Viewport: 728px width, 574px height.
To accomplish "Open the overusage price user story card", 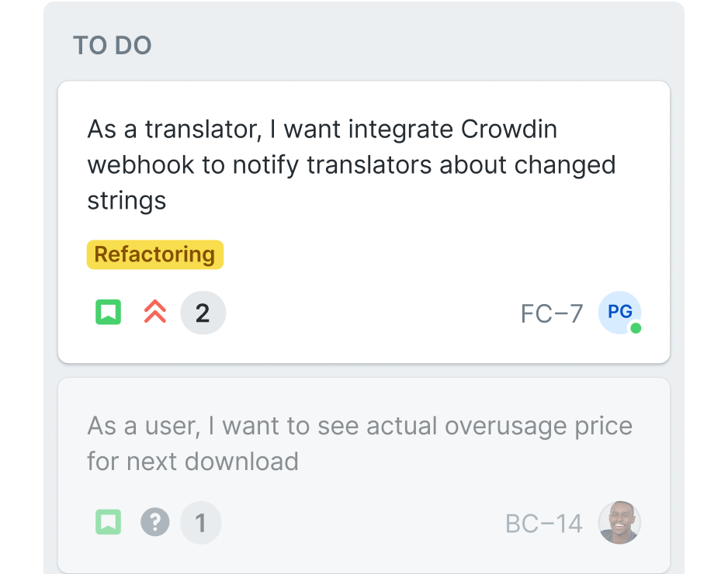I will tap(363, 472).
